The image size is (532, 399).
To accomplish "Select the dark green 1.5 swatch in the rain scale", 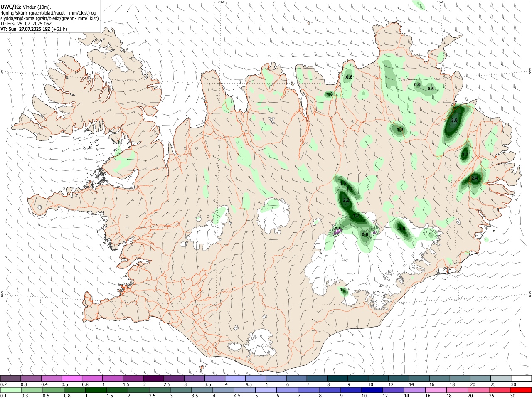I will tap(118, 390).
